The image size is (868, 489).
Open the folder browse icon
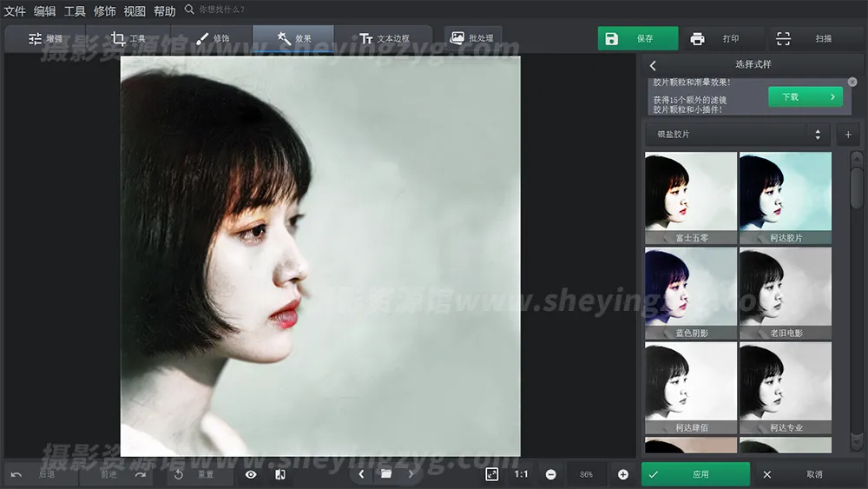[x=386, y=474]
